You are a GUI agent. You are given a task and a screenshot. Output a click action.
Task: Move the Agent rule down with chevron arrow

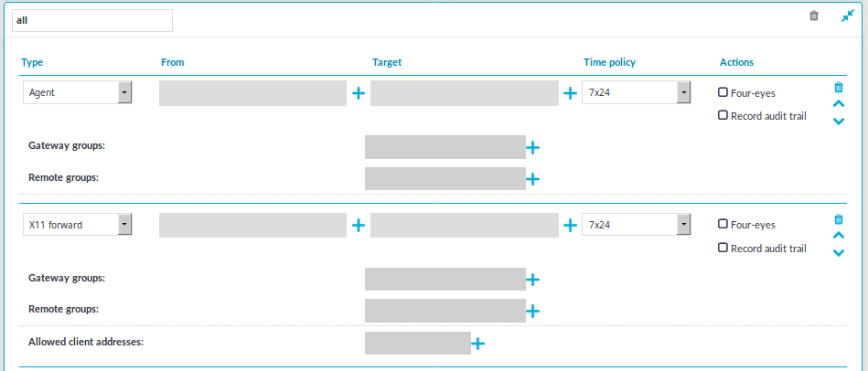(x=839, y=122)
